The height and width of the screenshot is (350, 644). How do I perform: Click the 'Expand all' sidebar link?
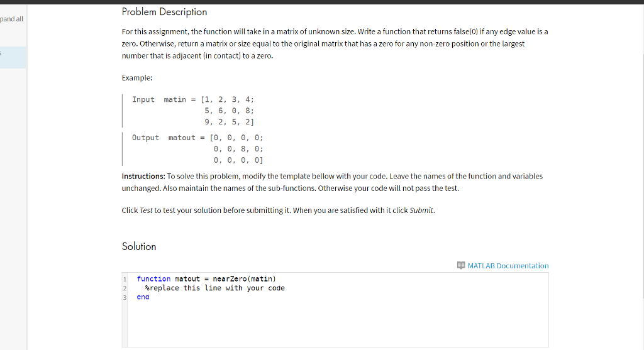point(11,19)
